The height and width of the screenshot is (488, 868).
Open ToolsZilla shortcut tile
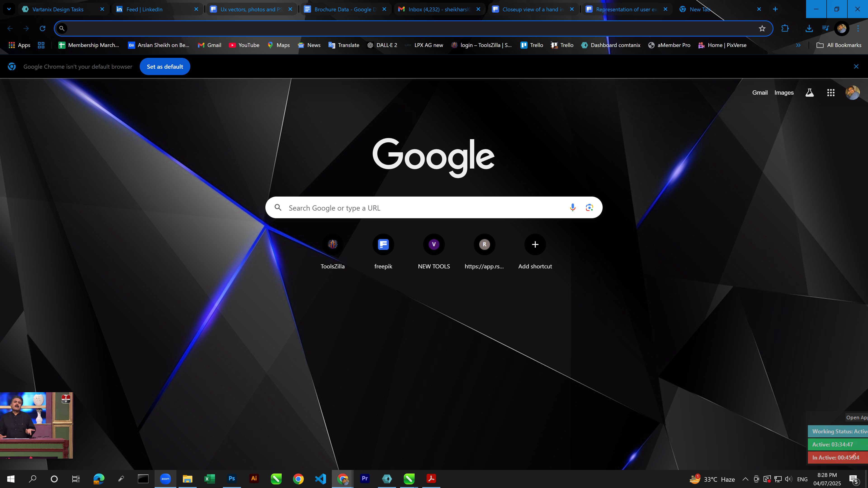click(x=333, y=252)
